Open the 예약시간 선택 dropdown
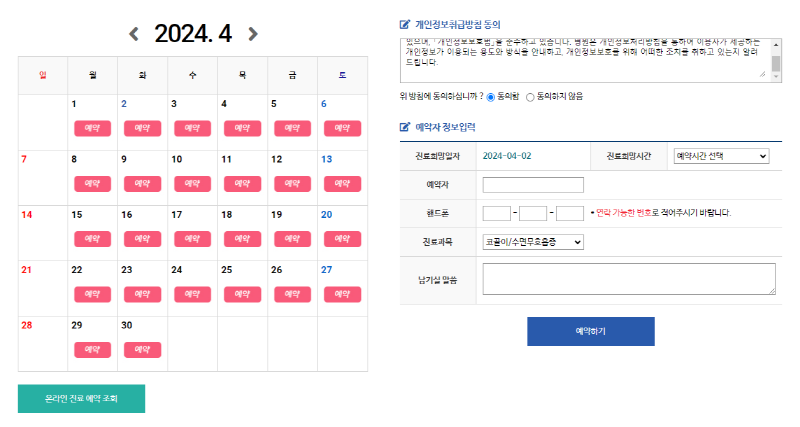Screen dimensions: 800x427 tap(721, 156)
